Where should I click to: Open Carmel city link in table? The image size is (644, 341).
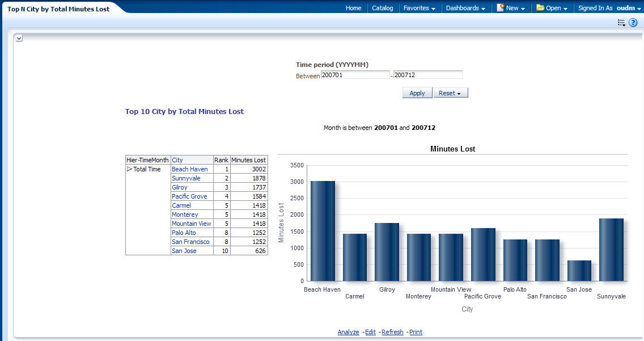point(181,205)
